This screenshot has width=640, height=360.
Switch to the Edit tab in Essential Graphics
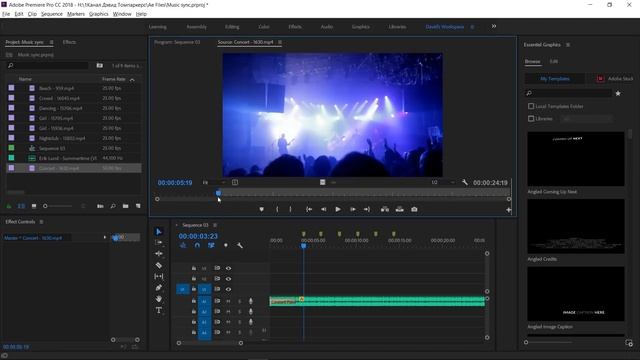pyautogui.click(x=553, y=61)
